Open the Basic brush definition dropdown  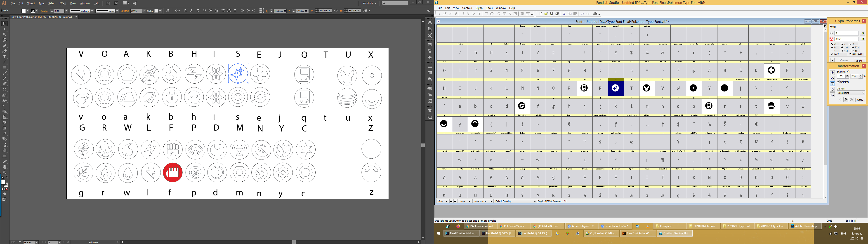point(117,11)
